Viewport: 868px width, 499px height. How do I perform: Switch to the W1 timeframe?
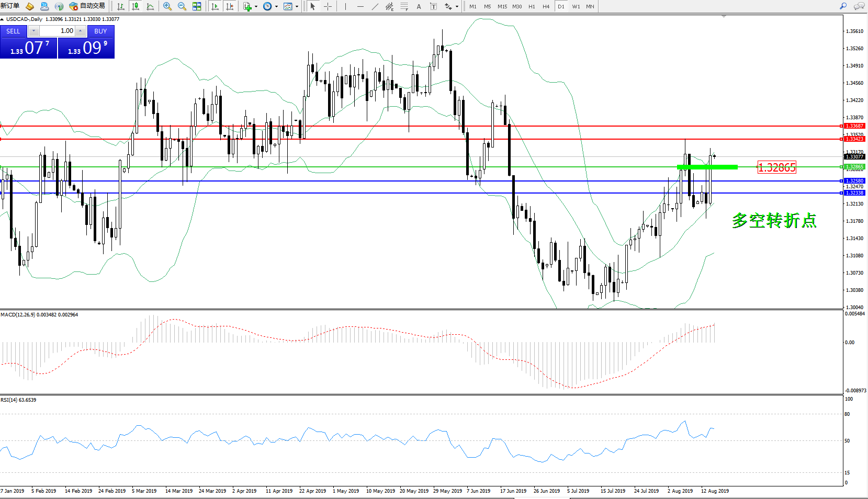[576, 6]
